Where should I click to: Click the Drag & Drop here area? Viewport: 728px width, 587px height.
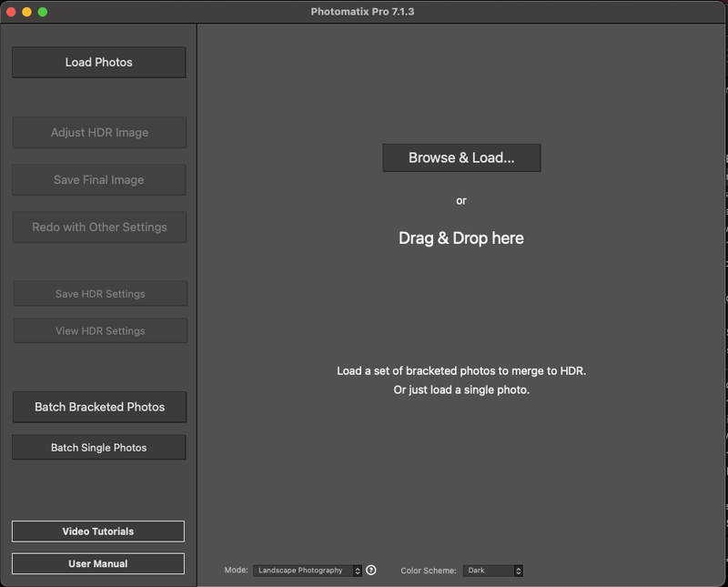click(x=460, y=238)
